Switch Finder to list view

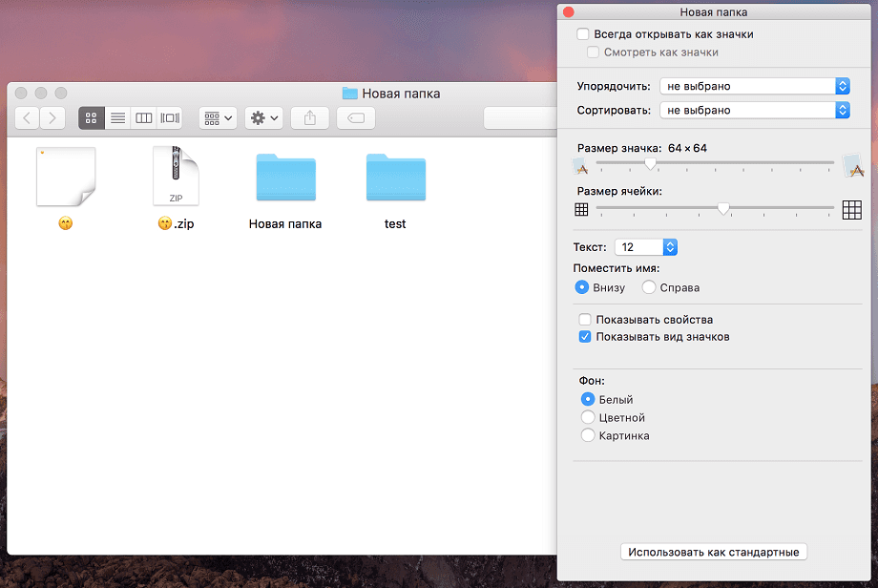[117, 118]
